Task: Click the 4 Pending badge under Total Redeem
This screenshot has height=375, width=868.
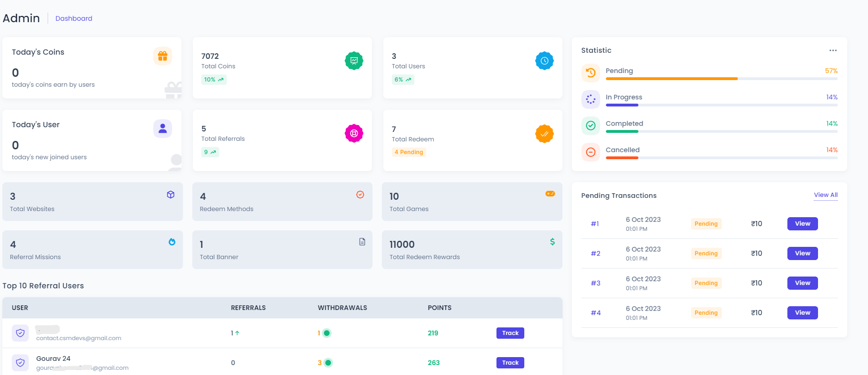Action: pyautogui.click(x=409, y=152)
